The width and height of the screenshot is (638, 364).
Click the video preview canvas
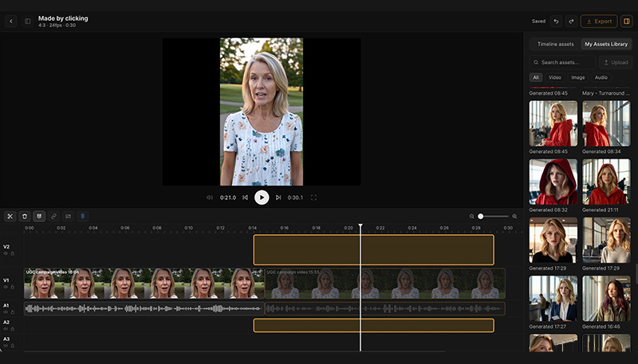[x=262, y=112]
